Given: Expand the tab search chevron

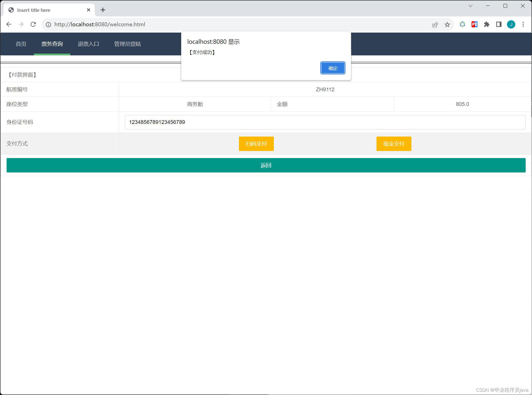Looking at the screenshot, I should pyautogui.click(x=471, y=6).
